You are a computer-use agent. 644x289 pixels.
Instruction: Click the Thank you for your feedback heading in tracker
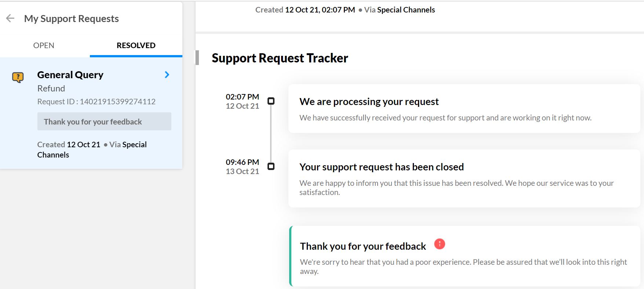[x=363, y=246]
